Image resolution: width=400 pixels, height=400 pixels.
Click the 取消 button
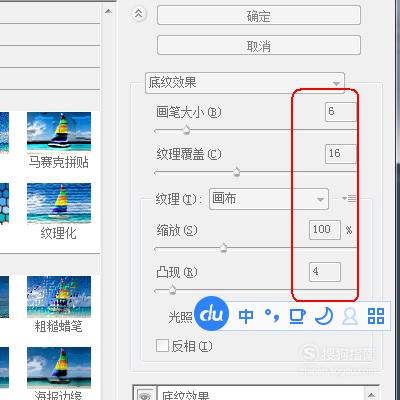tap(259, 45)
